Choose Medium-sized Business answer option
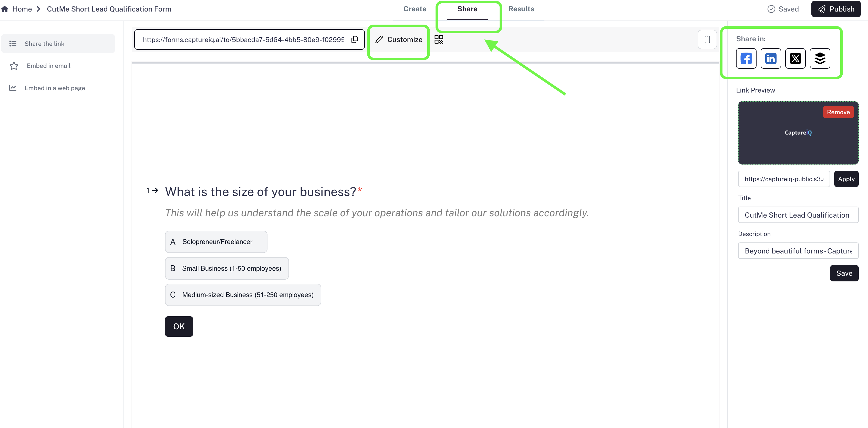This screenshot has height=428, width=868. point(243,294)
